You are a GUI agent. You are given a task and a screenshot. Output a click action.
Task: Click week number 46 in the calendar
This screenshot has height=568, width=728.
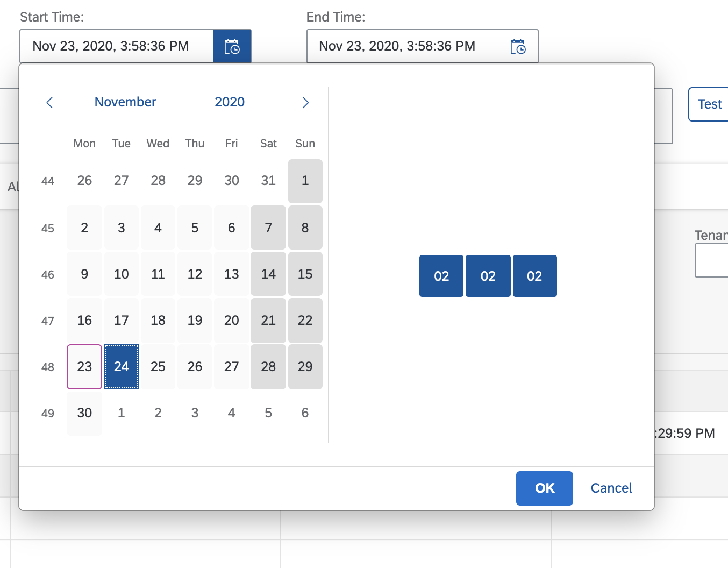tap(47, 274)
